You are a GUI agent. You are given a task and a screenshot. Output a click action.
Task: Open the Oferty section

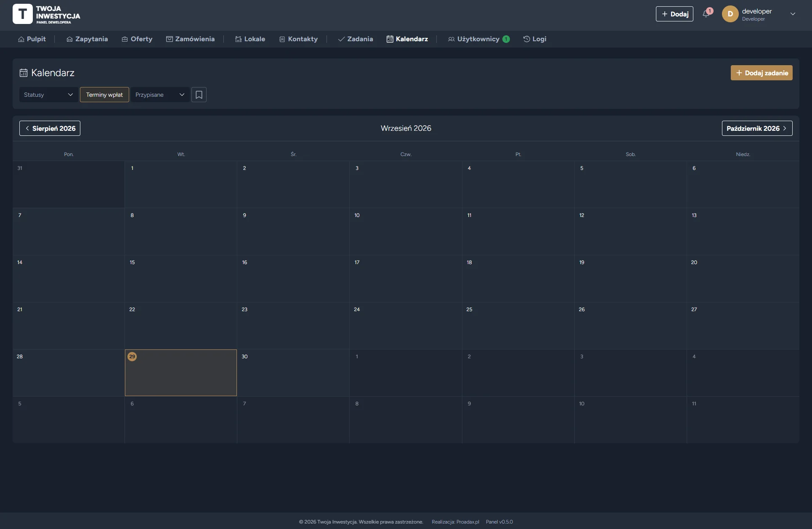[137, 39]
